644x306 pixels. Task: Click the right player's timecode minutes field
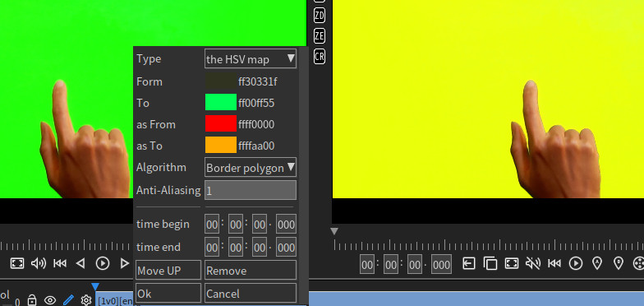click(x=391, y=264)
